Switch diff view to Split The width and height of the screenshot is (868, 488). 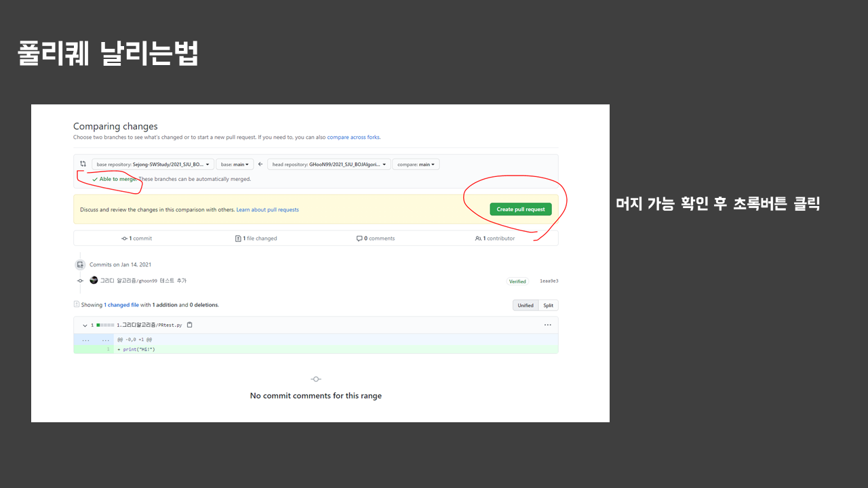(548, 305)
